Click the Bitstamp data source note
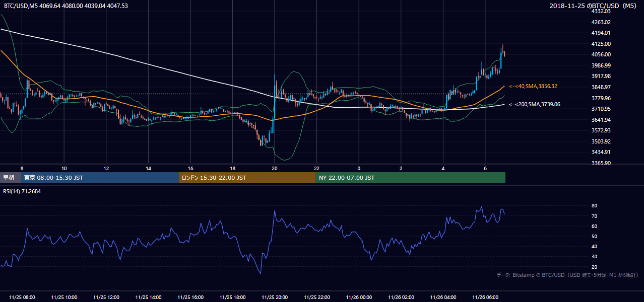644x302 pixels. [567, 275]
